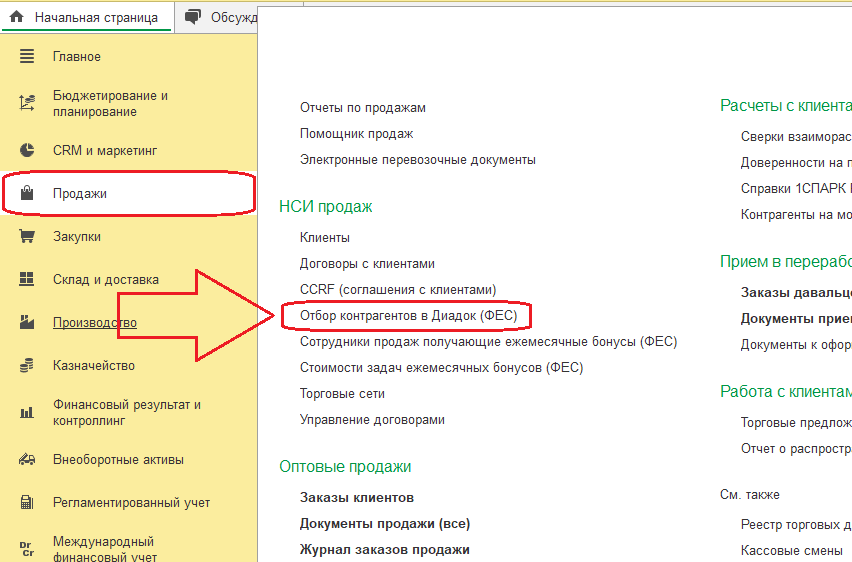This screenshot has height=562, width=852.
Task: Open Договоры с клиентами
Action: coord(367,264)
